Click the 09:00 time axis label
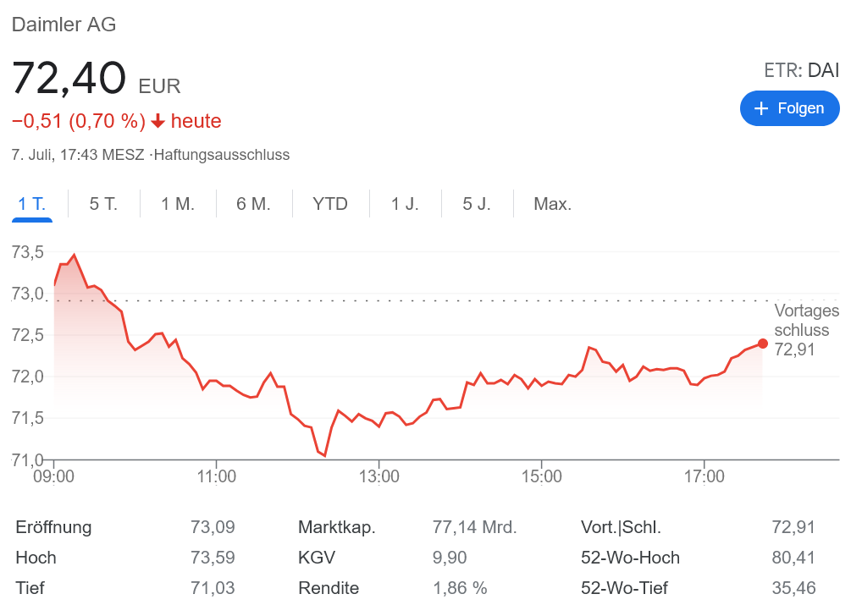Screen dimensions: 851x616 [54, 476]
